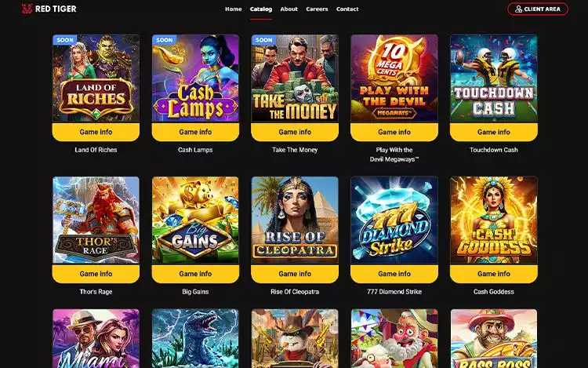Open the Cash Goddess game image
This screenshot has height=368, width=588.
tap(493, 220)
